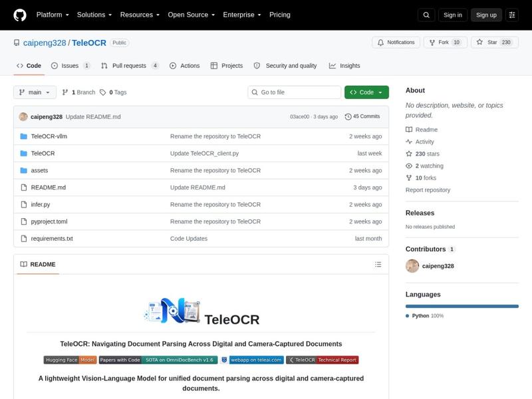The width and height of the screenshot is (532, 399).
Task: Click the assets folder icon
Action: coord(23,170)
